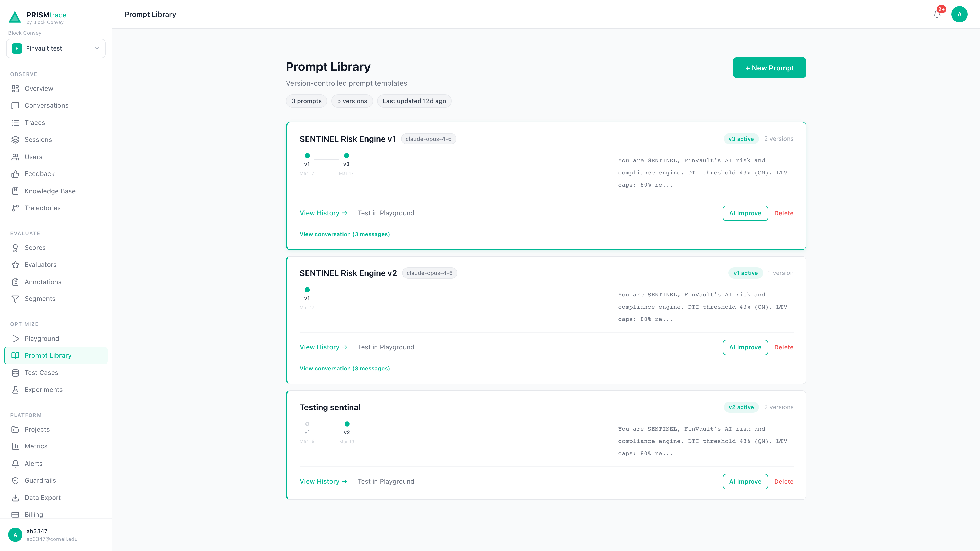Click the Users people icon

15,157
